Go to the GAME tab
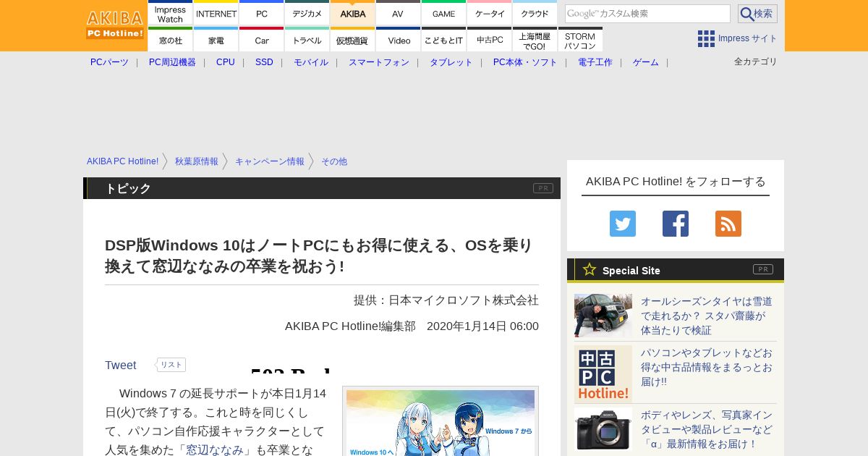The width and height of the screenshot is (868, 456). [443, 13]
